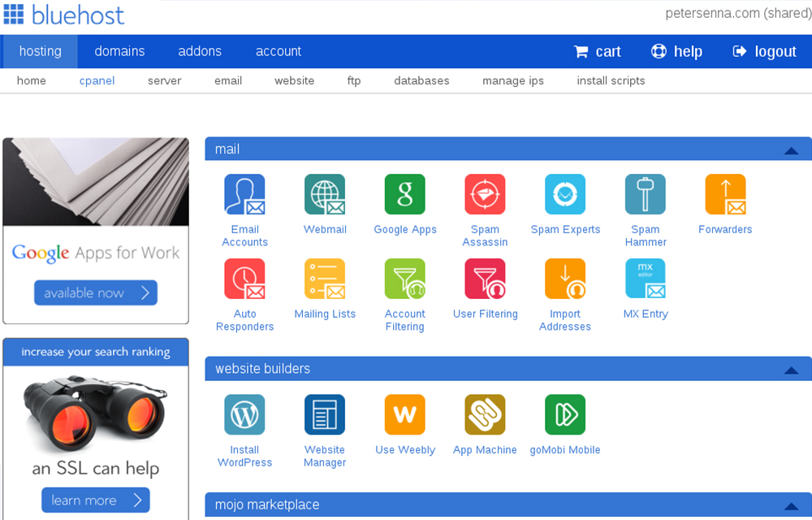Click the learn more button
The image size is (812, 520).
[96, 500]
